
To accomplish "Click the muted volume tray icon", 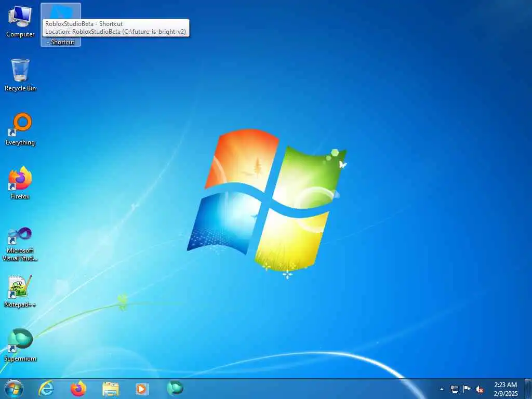I will tap(480, 389).
